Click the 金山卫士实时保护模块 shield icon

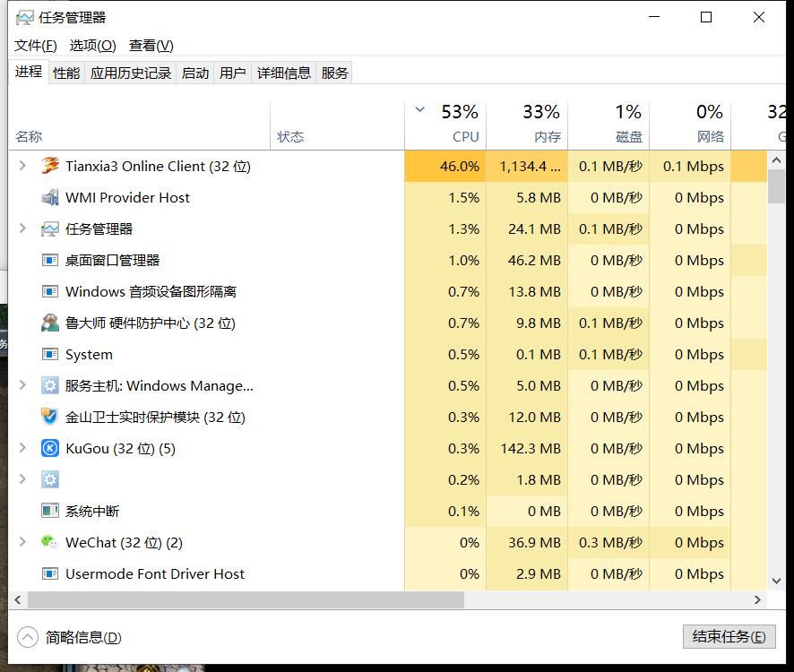click(x=49, y=417)
